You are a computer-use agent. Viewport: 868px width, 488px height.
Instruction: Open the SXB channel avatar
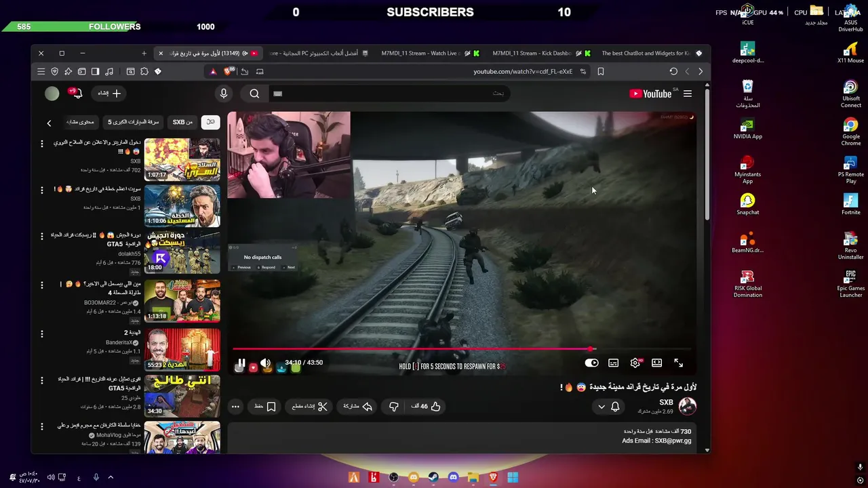click(688, 406)
